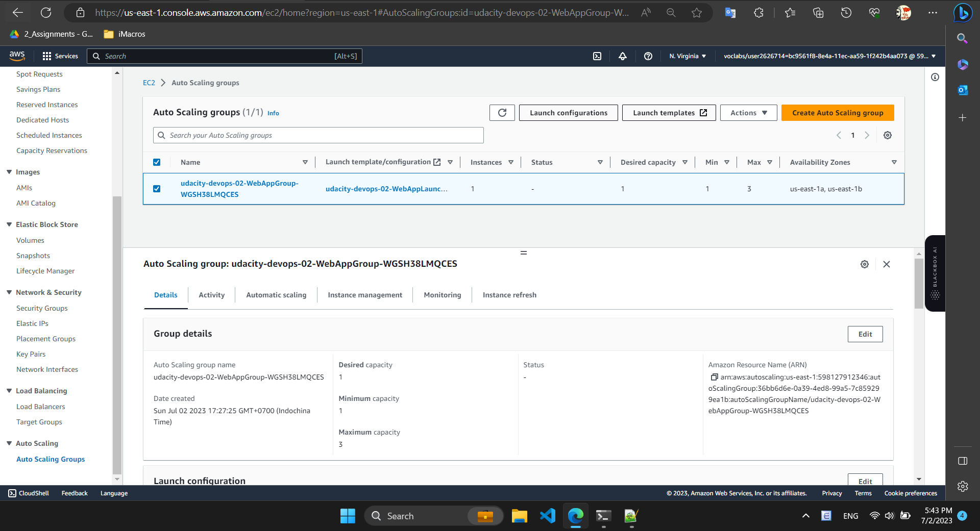Open the AWS help question-mark icon

[648, 56]
